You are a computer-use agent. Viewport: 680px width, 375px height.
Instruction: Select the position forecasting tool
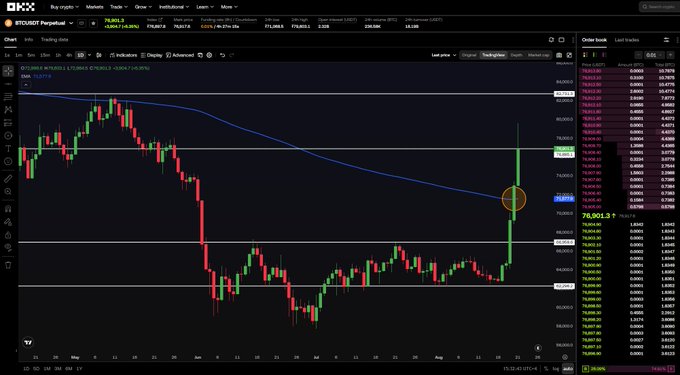pos(8,123)
